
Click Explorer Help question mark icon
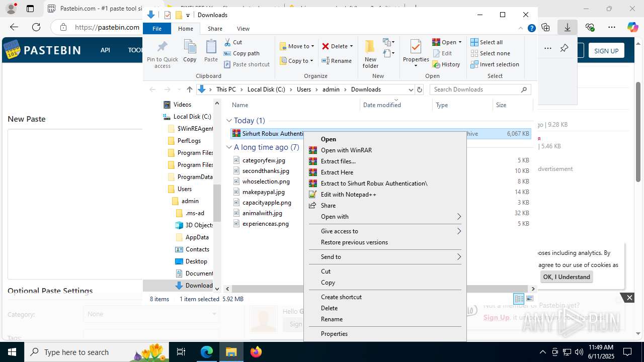(x=531, y=29)
